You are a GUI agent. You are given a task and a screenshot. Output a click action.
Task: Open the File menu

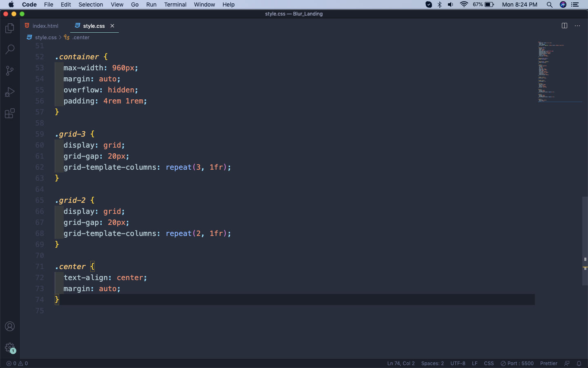tap(49, 4)
